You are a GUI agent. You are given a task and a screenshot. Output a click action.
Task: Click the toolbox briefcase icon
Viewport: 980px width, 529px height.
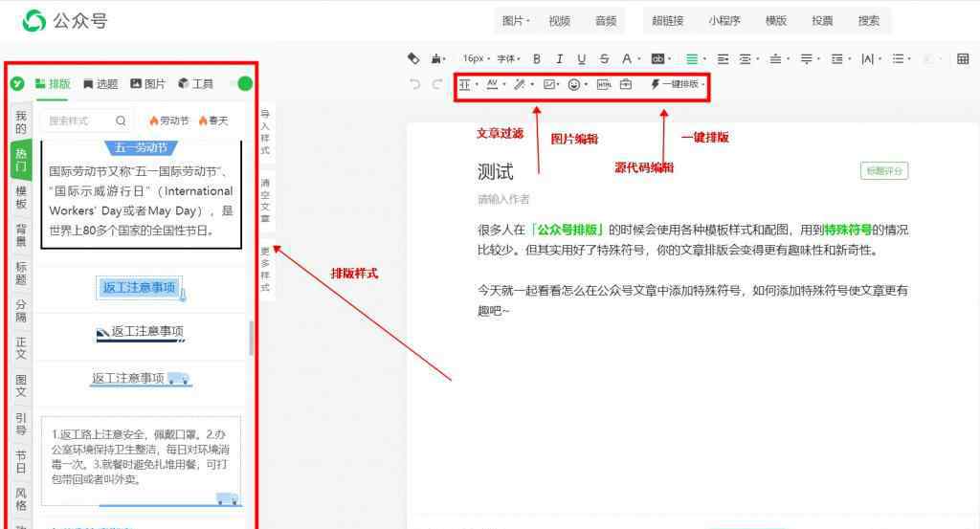pos(626,83)
